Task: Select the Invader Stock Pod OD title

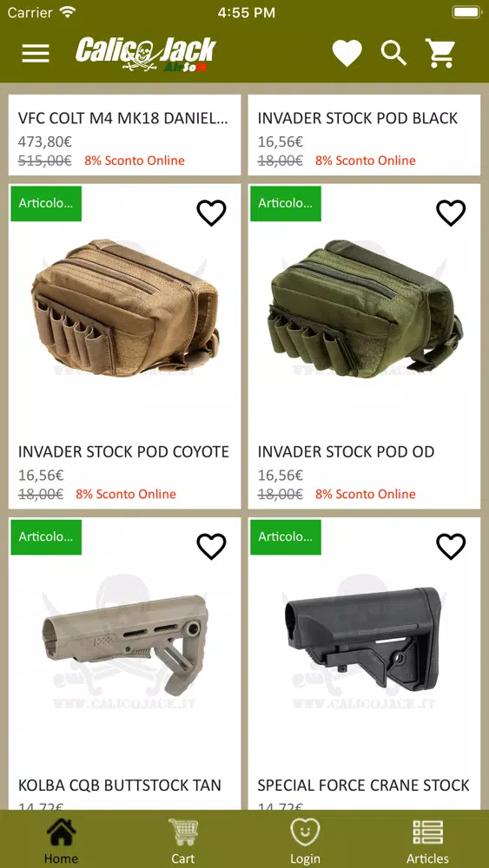Action: pos(346,451)
